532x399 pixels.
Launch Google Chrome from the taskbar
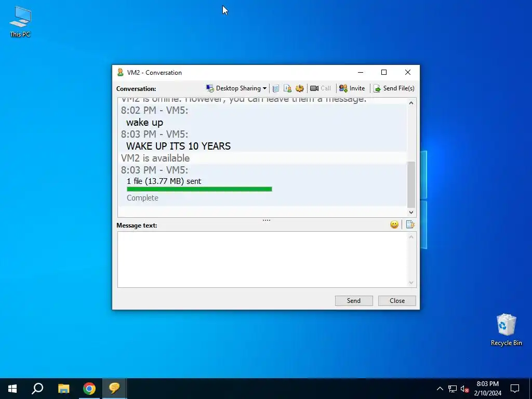(89, 389)
